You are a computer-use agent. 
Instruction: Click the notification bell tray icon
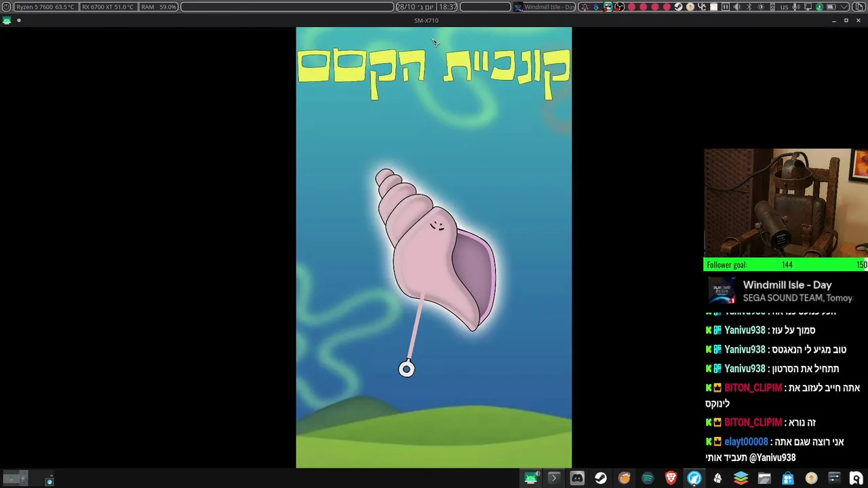point(585,7)
